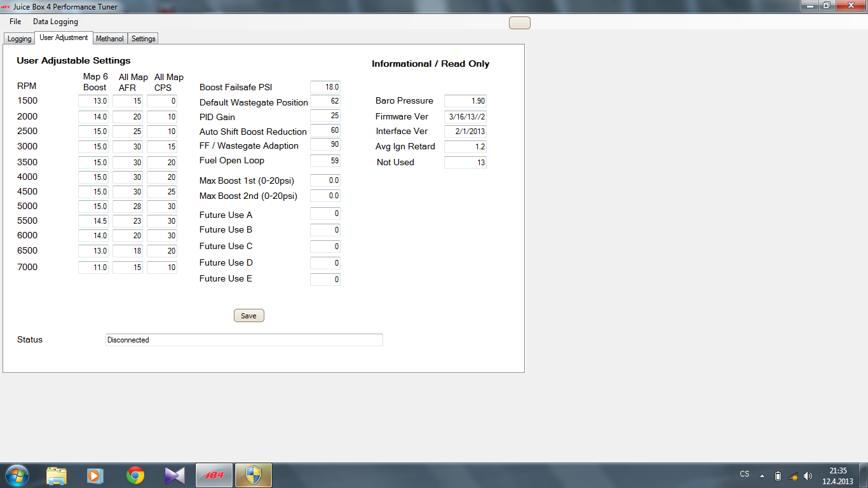Click All Map AFR field for 2500 RPM
The height and width of the screenshot is (488, 868).
click(x=128, y=132)
